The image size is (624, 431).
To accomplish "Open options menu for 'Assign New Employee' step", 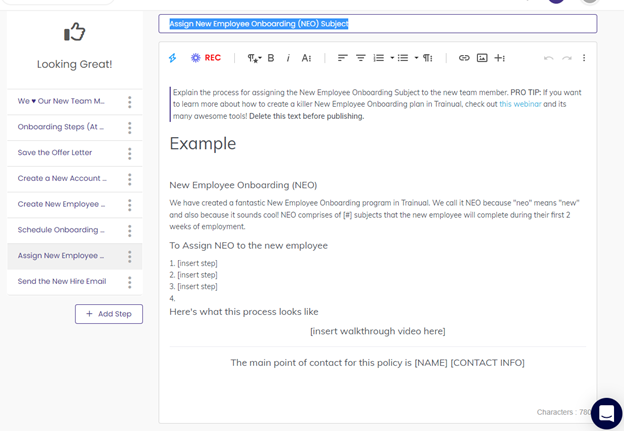I will (129, 257).
